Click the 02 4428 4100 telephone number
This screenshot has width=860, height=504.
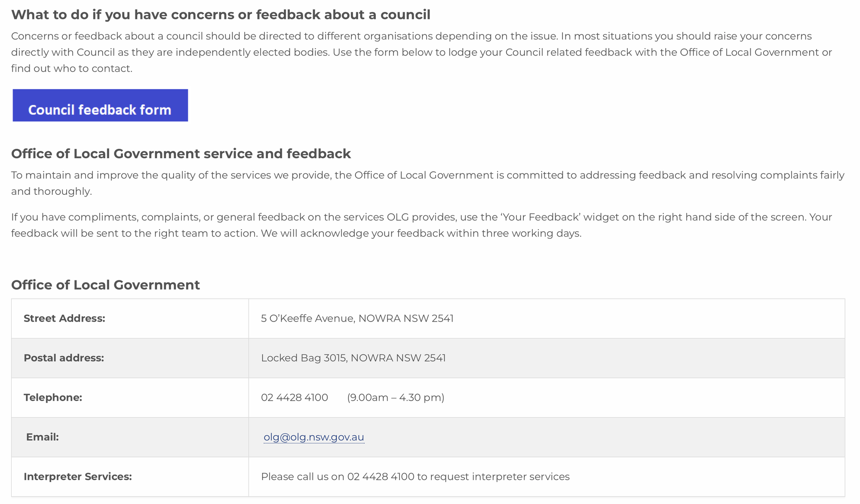click(x=295, y=397)
